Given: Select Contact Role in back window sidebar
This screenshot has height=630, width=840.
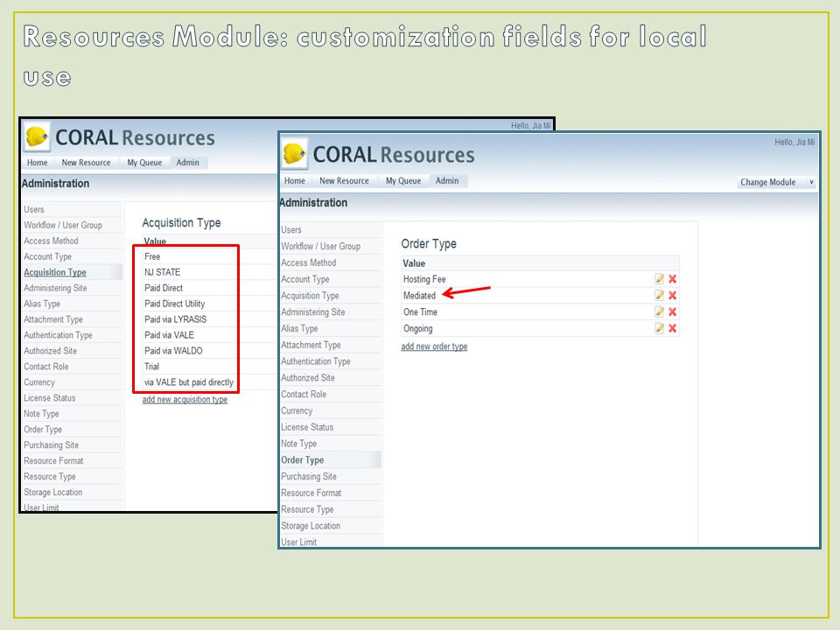Looking at the screenshot, I should 73,367.
